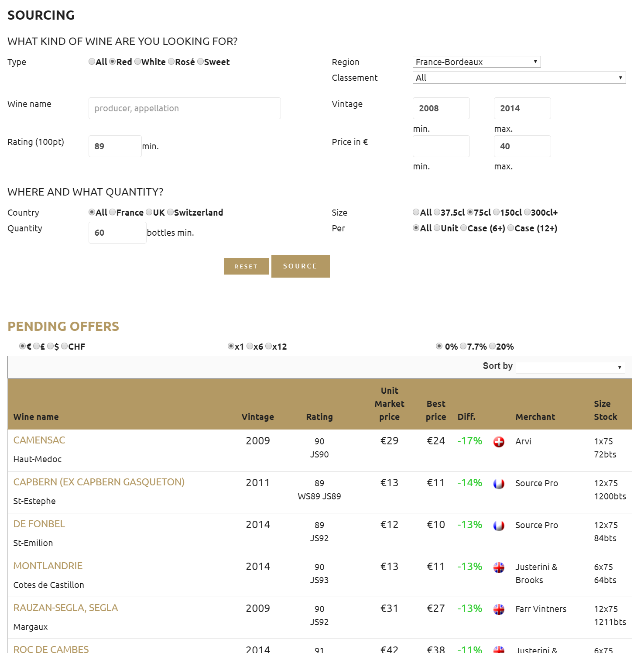This screenshot has width=644, height=653.
Task: Click the Price max field showing 40
Action: [522, 146]
